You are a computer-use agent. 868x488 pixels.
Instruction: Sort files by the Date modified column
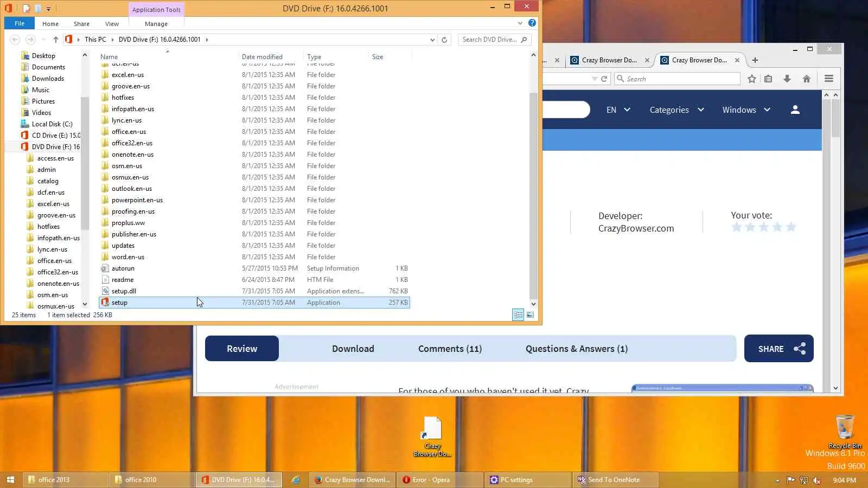271,56
